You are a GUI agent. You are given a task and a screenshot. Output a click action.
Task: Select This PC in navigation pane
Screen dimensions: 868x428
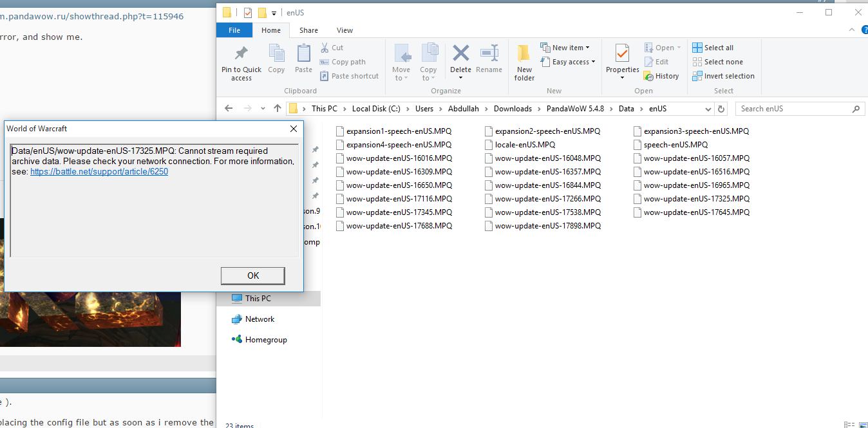click(x=258, y=299)
